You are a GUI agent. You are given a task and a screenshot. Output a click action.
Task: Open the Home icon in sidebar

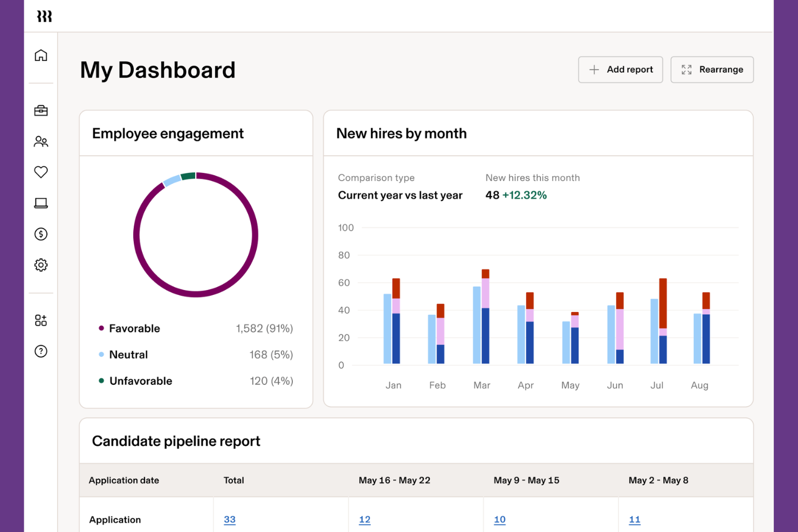41,56
